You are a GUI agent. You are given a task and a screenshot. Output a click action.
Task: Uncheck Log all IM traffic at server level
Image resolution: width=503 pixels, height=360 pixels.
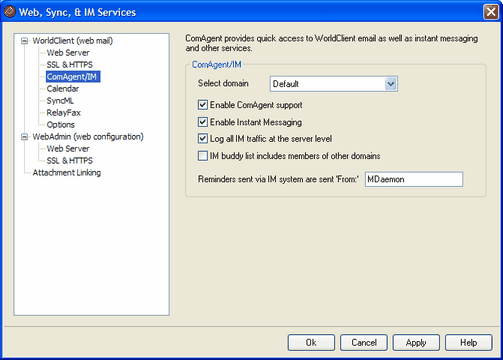(x=203, y=138)
